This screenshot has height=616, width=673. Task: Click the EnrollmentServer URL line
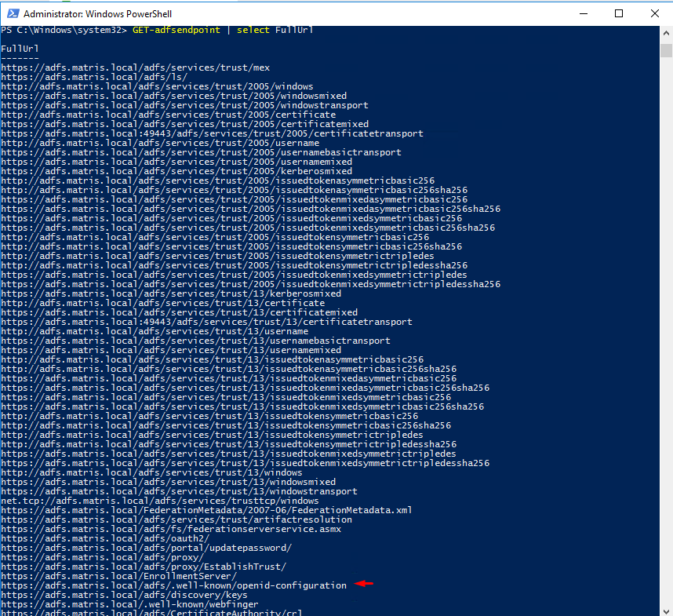click(x=118, y=576)
